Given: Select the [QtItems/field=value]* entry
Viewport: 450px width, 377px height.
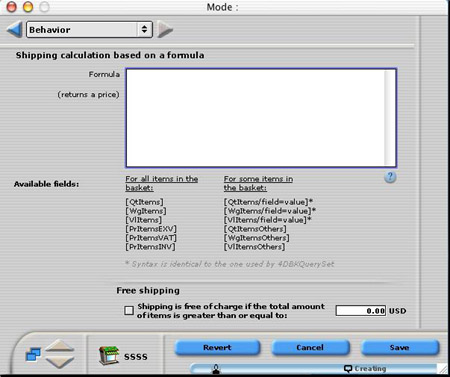Looking at the screenshot, I should point(268,202).
